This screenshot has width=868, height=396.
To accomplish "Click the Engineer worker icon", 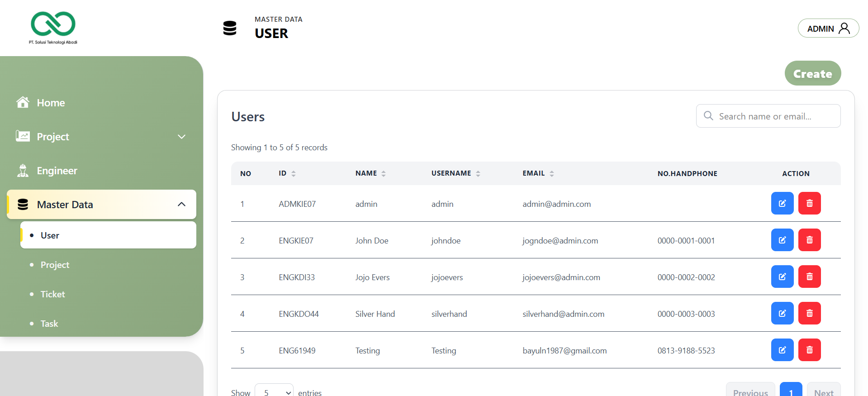I will click(23, 171).
